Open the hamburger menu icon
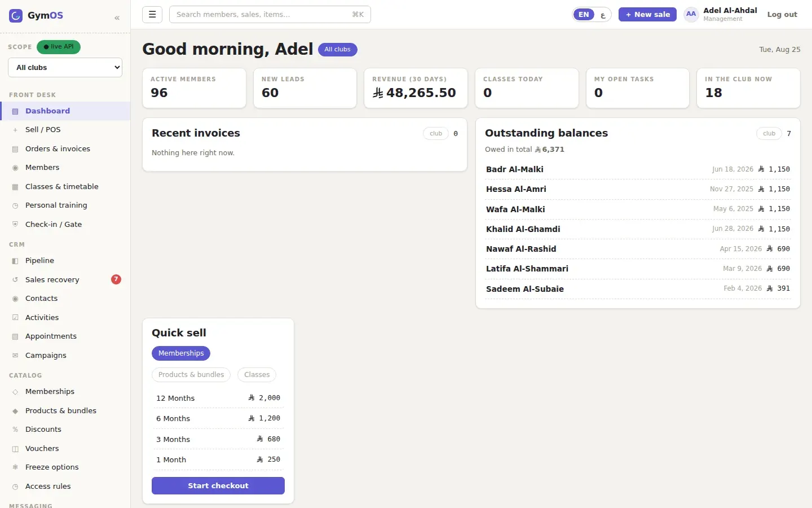This screenshot has width=812, height=508. (152, 15)
